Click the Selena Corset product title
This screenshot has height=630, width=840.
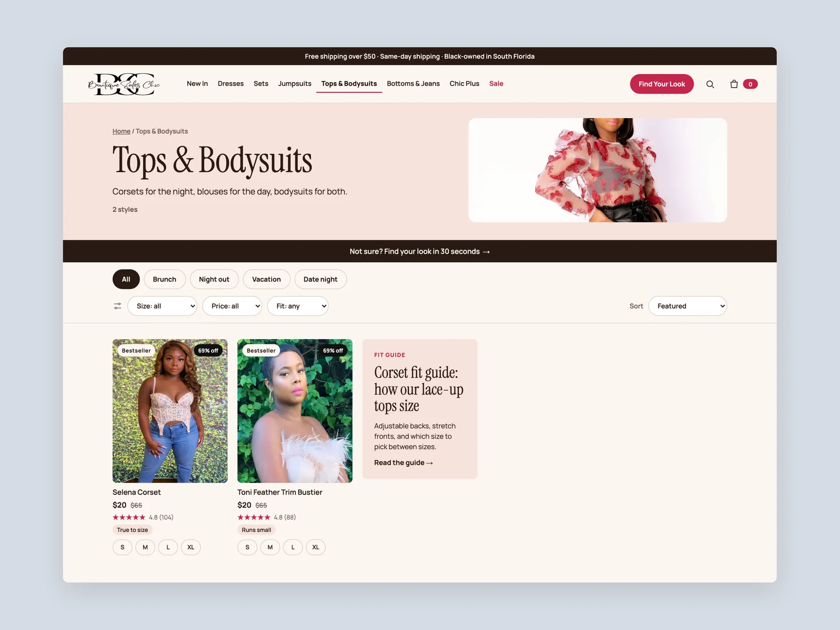(136, 492)
